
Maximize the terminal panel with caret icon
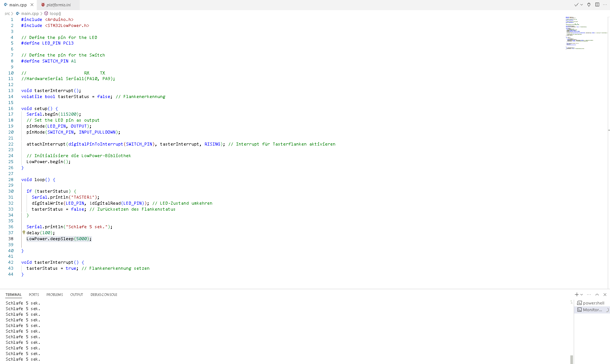(x=597, y=295)
